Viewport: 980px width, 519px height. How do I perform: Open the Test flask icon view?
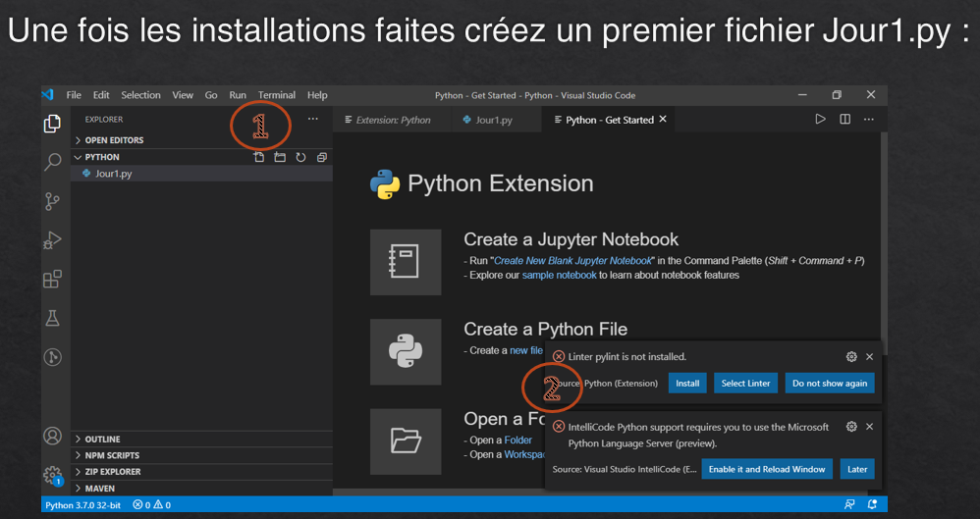[53, 319]
